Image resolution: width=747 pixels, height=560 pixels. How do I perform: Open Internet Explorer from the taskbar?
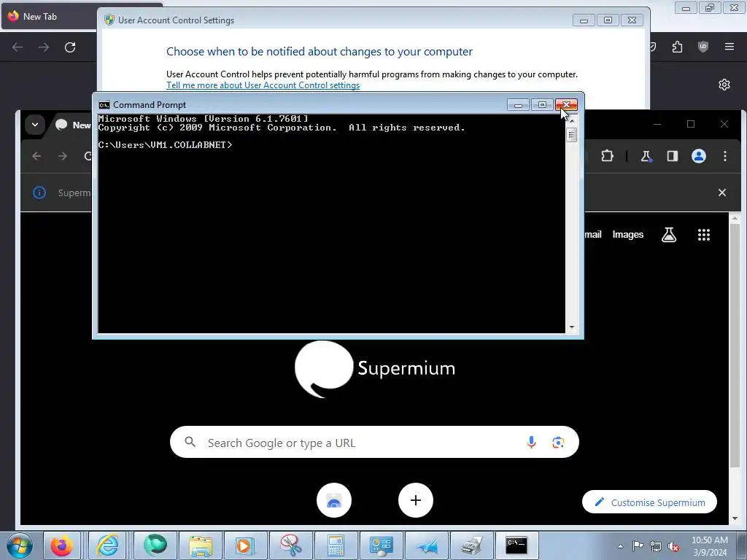click(x=108, y=545)
